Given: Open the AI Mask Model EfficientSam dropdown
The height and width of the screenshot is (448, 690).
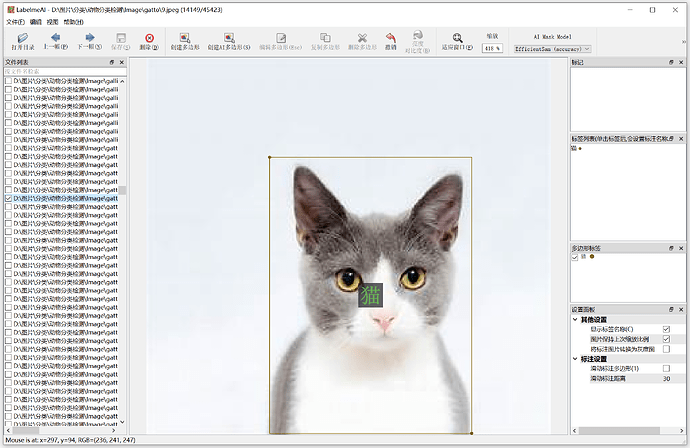Looking at the screenshot, I should (x=553, y=49).
